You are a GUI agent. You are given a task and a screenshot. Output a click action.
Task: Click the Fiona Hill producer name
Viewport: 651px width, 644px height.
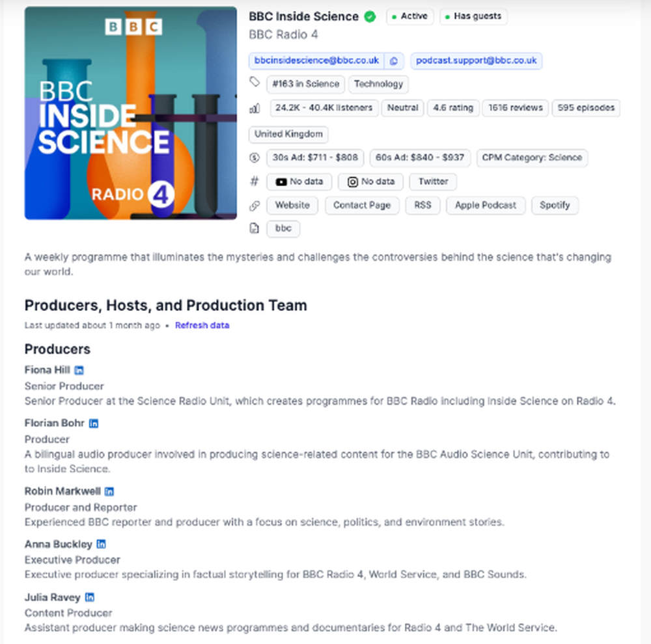coord(48,370)
